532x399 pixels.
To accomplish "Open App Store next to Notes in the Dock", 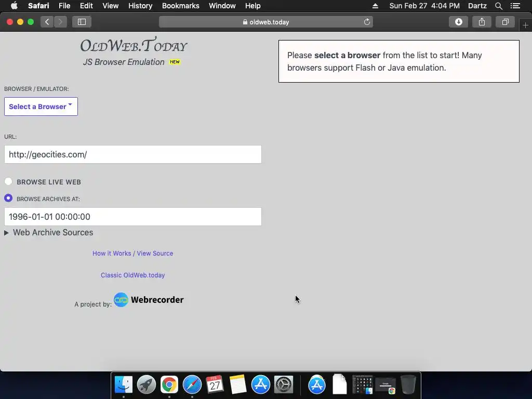I will click(261, 385).
